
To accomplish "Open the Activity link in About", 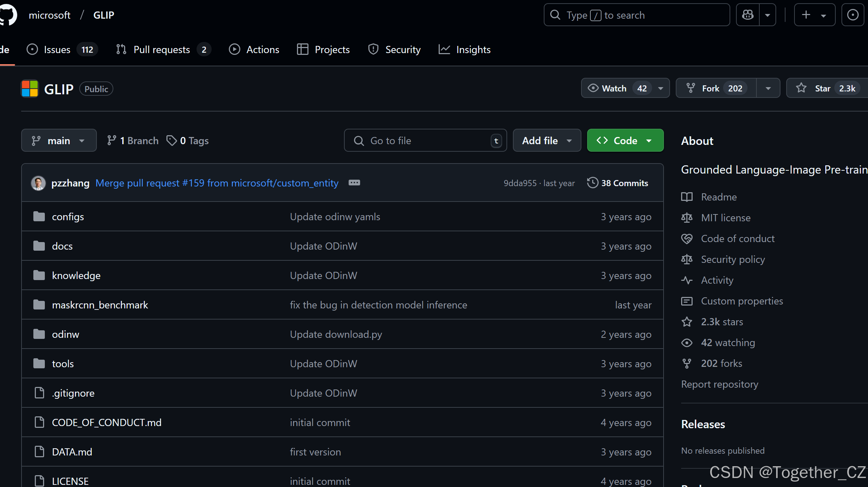I will [x=717, y=280].
